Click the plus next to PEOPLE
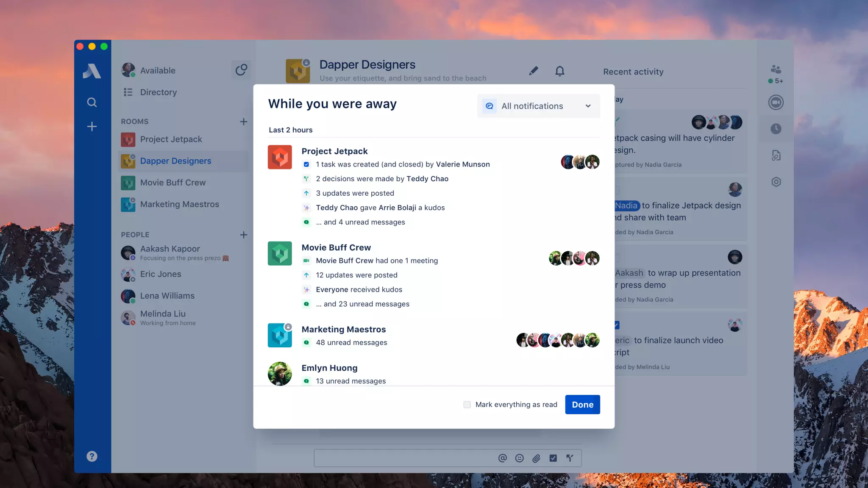Viewport: 868px width, 488px height. [x=243, y=235]
